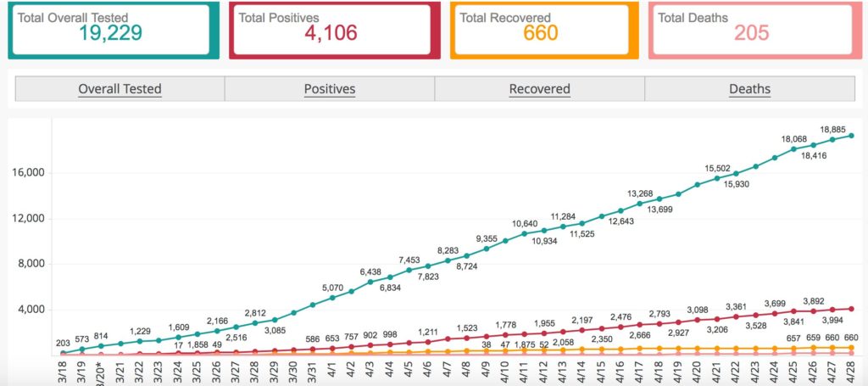Viewport: 868px width, 386px height.
Task: Click the 18,068 tested data point
Action: pos(793,149)
